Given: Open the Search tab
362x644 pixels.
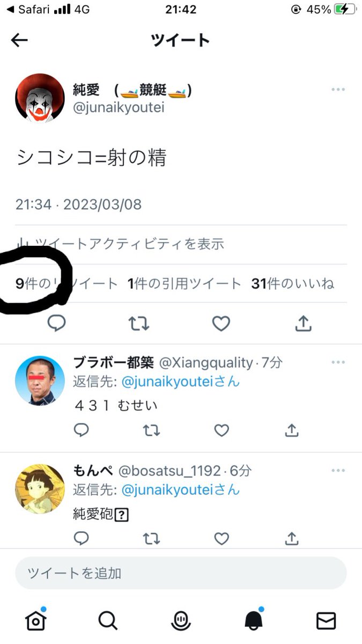Looking at the screenshot, I should point(108,620).
